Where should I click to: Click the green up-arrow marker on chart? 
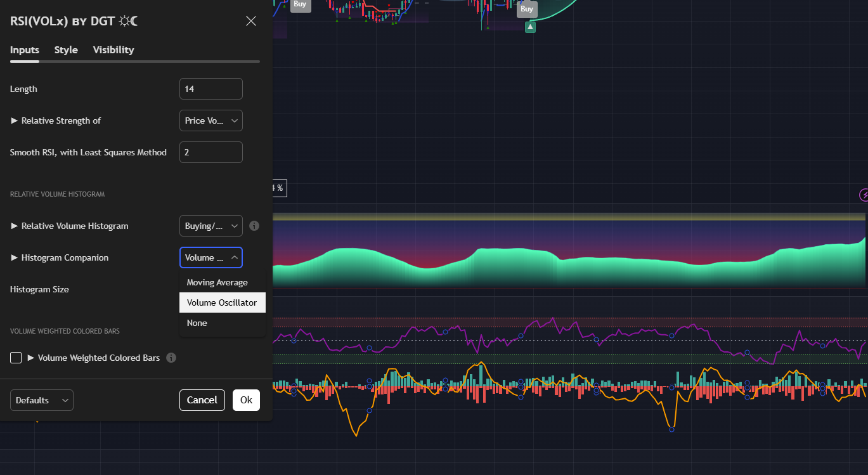[x=530, y=27]
